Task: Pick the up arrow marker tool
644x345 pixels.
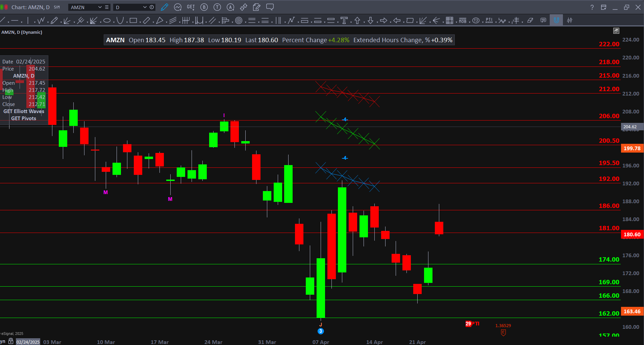Action: [357, 21]
